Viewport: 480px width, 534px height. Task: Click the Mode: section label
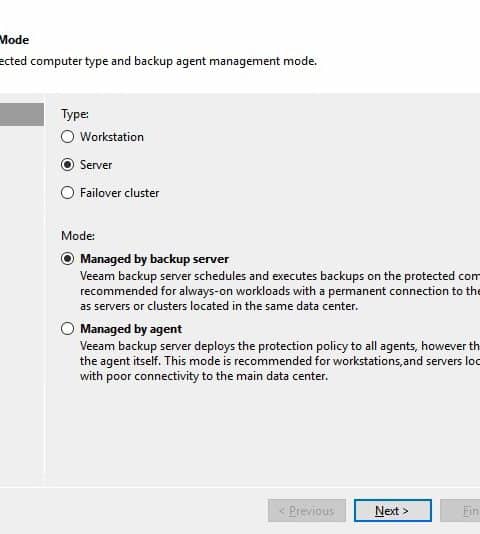[78, 236]
